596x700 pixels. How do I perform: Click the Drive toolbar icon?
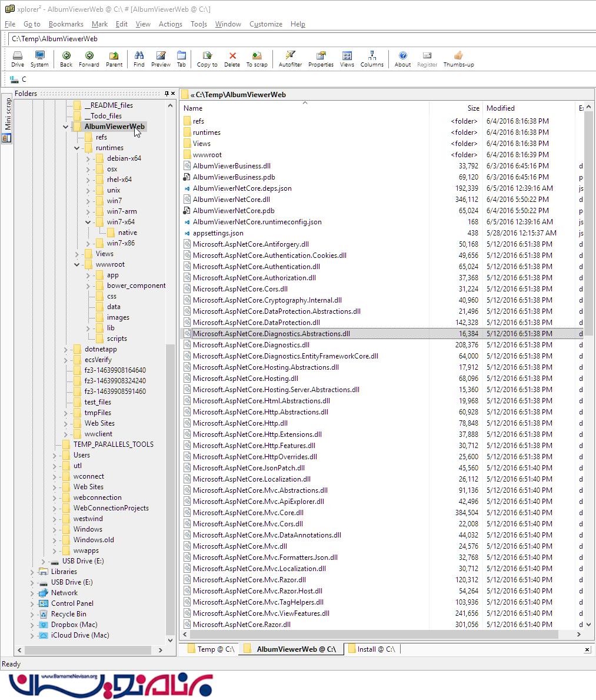pyautogui.click(x=18, y=58)
